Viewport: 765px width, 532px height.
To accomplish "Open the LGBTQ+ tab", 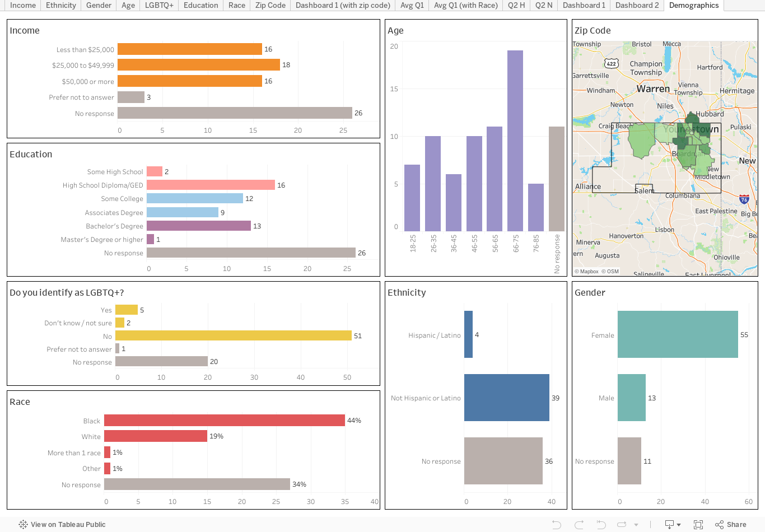I will click(159, 5).
